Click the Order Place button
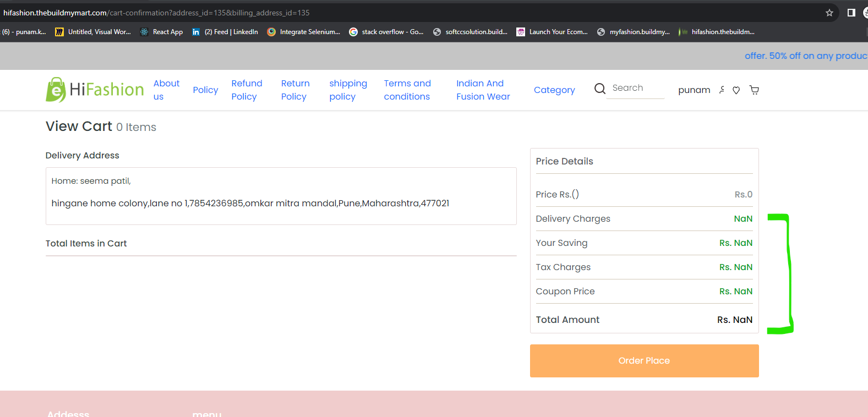 644,361
